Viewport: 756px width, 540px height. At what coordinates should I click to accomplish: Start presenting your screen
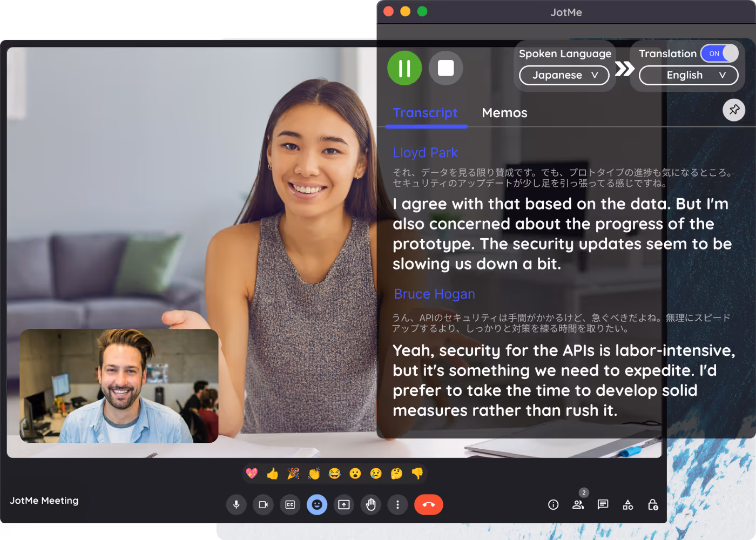coord(344,504)
